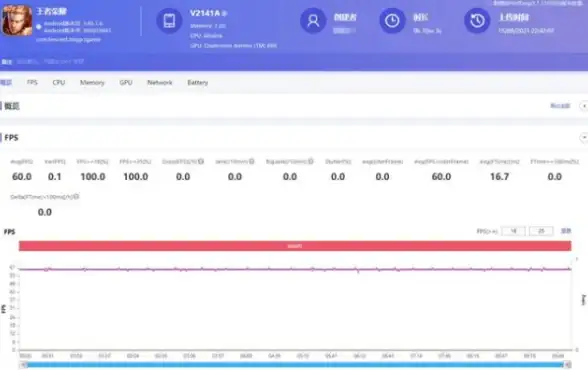Open the CPU tab

[58, 82]
